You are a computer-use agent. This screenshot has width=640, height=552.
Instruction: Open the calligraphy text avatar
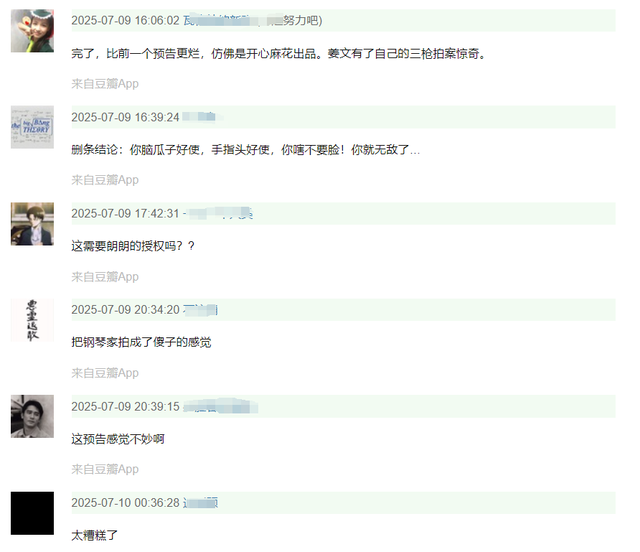[x=32, y=320]
